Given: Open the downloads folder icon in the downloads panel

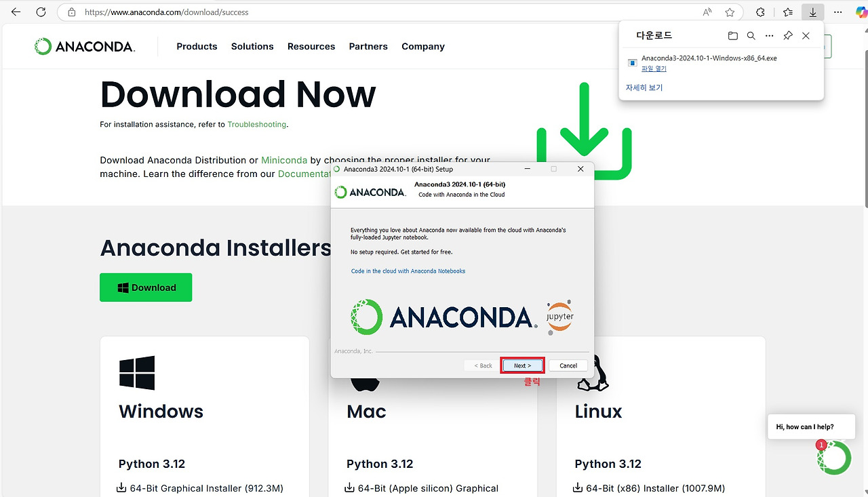Looking at the screenshot, I should point(732,36).
